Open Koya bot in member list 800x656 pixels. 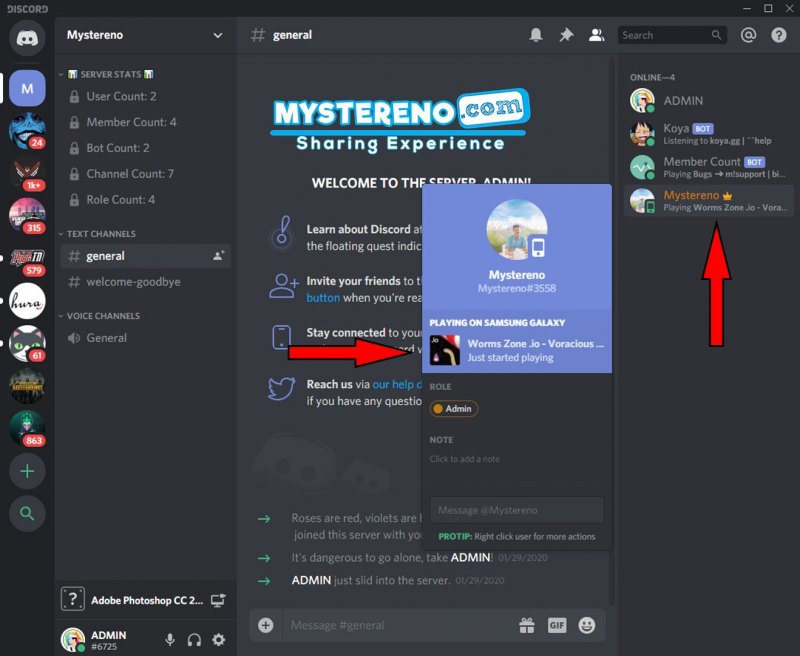click(709, 134)
